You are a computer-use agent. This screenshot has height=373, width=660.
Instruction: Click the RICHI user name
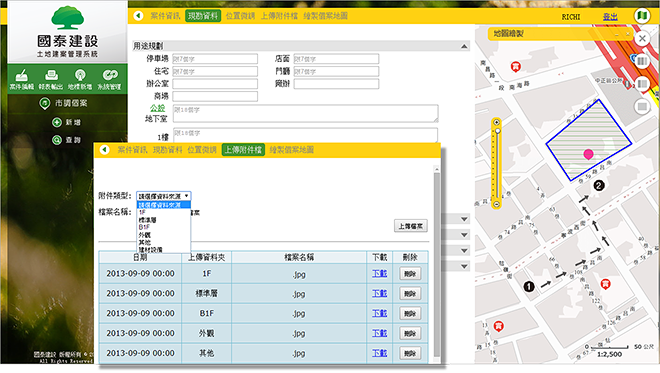coord(571,17)
